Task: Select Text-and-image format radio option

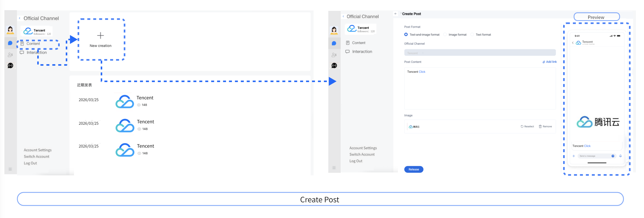Action: pyautogui.click(x=406, y=34)
